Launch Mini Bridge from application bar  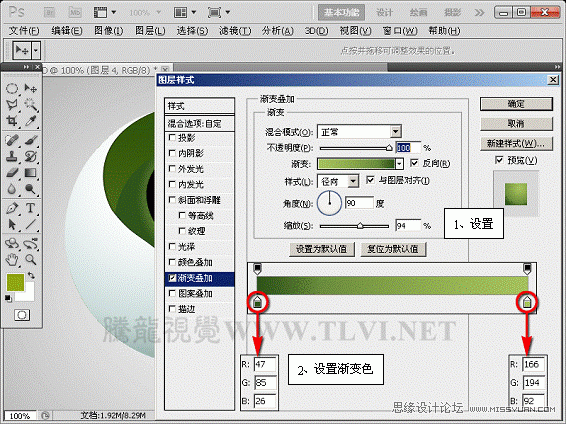[x=75, y=13]
